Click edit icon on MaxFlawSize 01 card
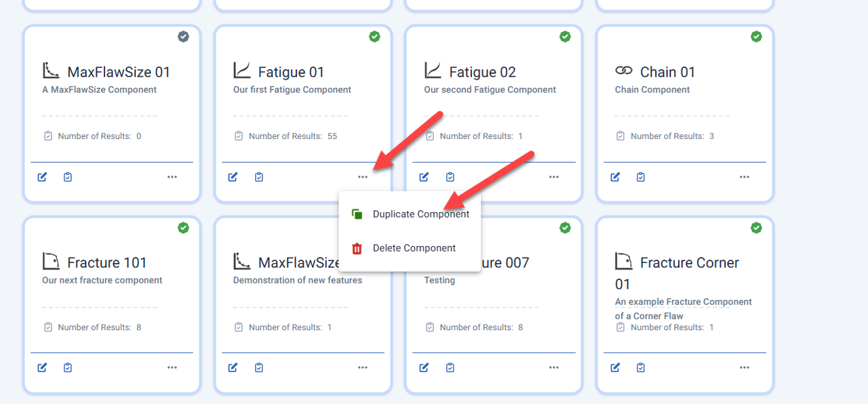The width and height of the screenshot is (868, 404). coord(43,177)
